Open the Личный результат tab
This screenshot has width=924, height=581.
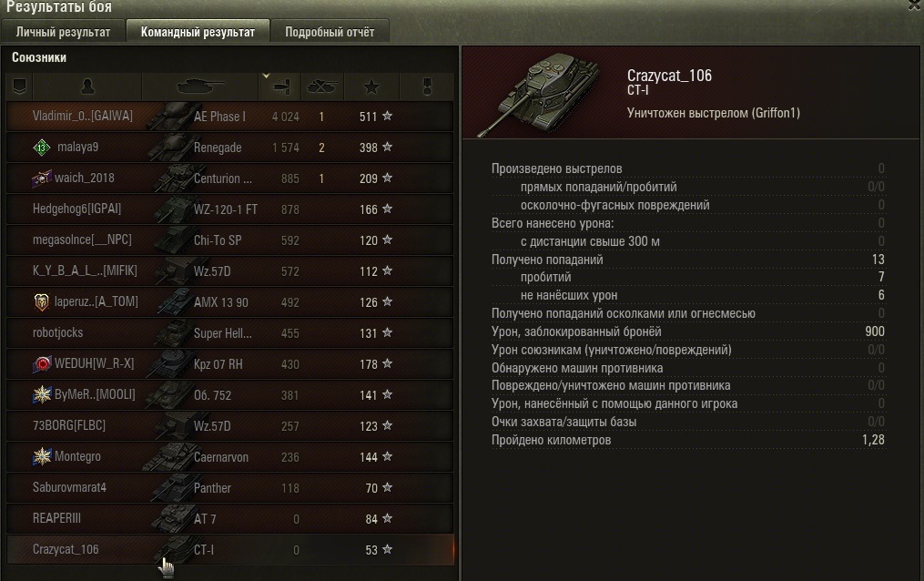pyautogui.click(x=63, y=32)
